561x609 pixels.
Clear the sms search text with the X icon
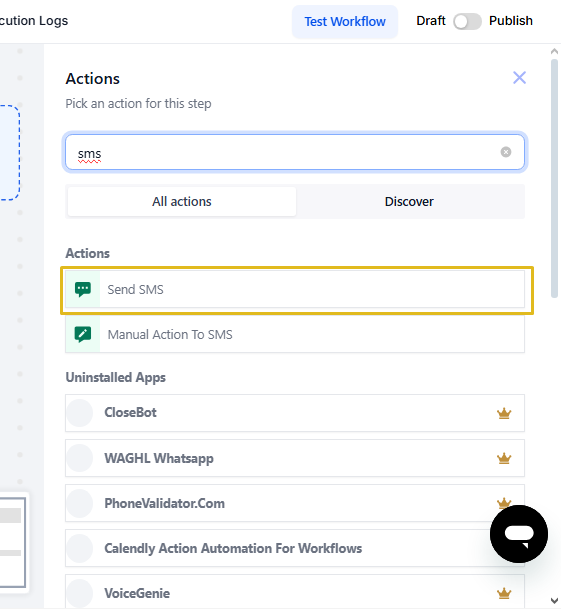tap(505, 152)
